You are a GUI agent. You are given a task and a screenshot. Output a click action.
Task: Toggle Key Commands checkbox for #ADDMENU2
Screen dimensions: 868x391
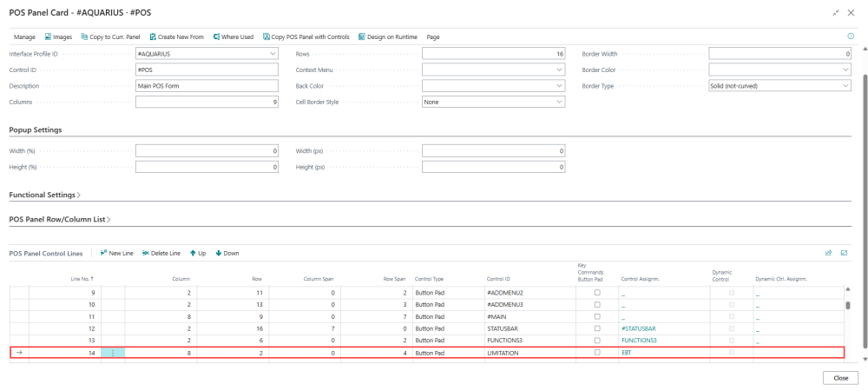coord(597,293)
